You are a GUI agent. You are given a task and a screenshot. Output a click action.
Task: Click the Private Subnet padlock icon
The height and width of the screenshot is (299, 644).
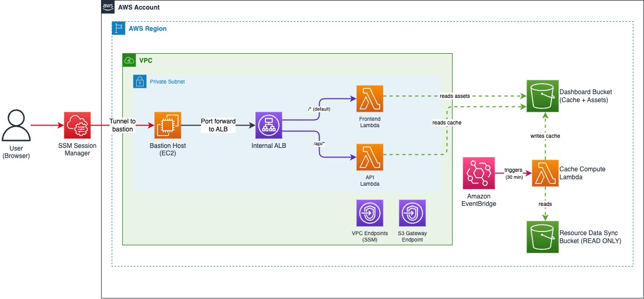point(140,81)
